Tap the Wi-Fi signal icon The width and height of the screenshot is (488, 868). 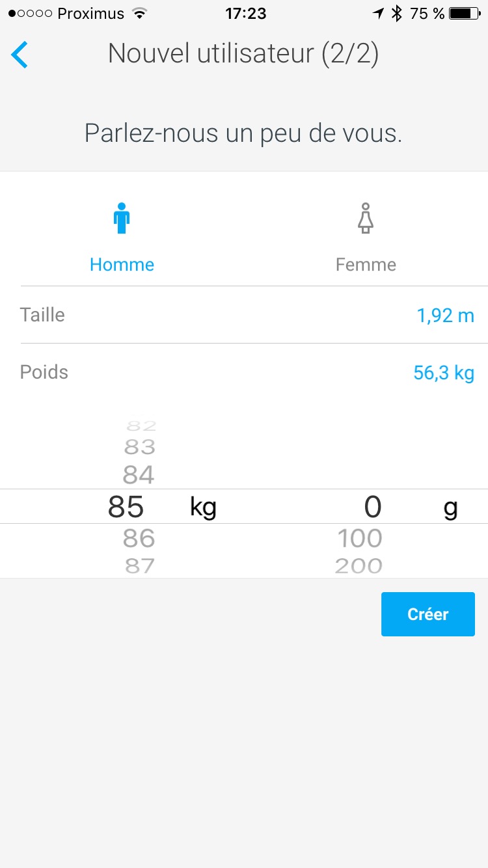pyautogui.click(x=139, y=14)
